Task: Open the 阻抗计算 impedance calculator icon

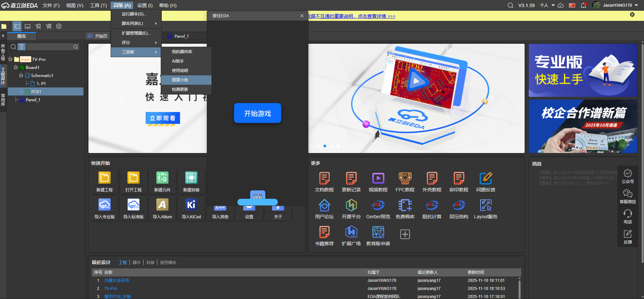Action: (432, 205)
